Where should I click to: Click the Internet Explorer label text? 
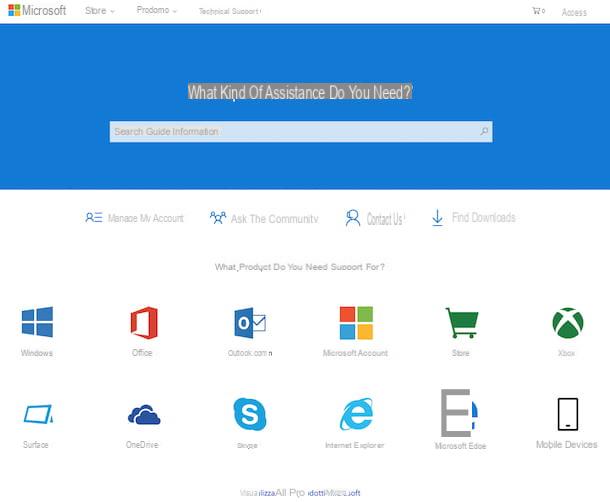[x=354, y=445]
